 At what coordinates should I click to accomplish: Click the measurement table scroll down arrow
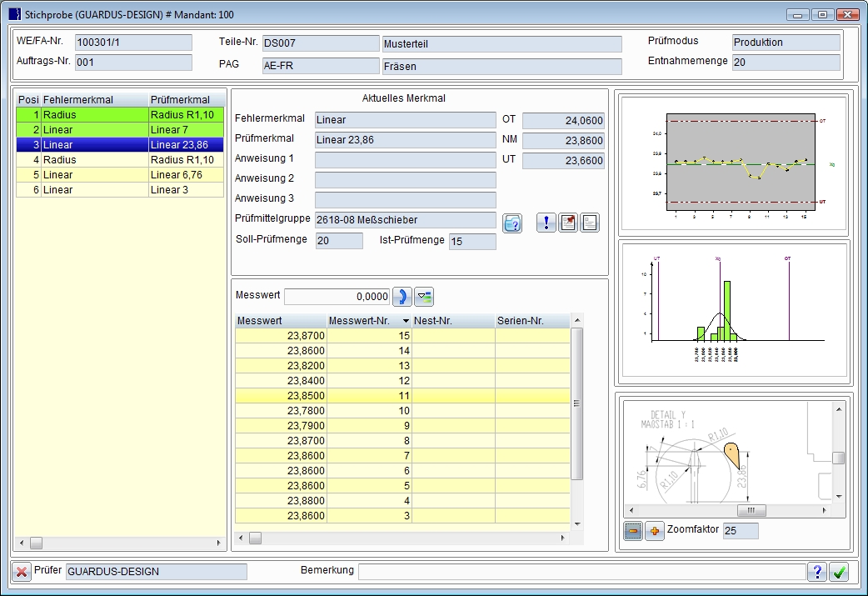click(578, 523)
